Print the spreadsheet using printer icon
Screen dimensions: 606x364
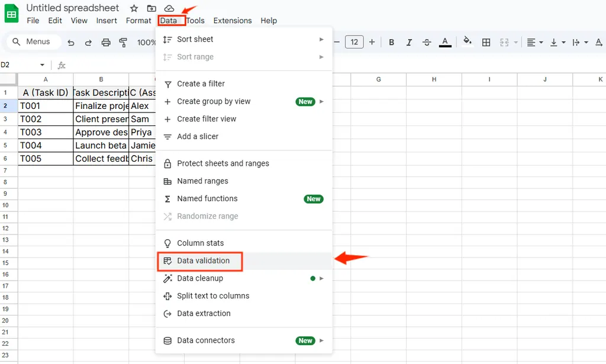coord(106,43)
